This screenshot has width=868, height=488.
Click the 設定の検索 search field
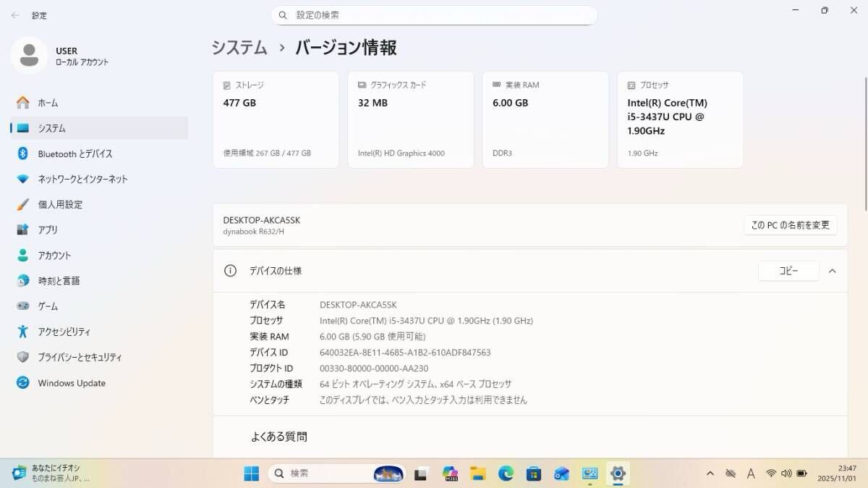[x=434, y=15]
